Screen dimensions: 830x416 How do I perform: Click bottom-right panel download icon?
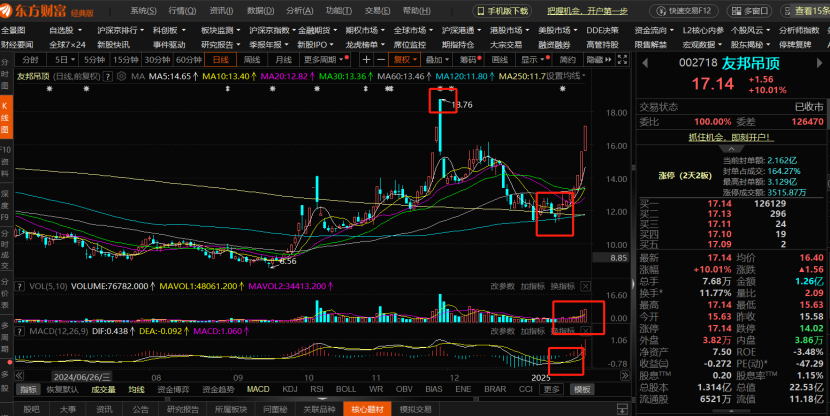coord(622,409)
